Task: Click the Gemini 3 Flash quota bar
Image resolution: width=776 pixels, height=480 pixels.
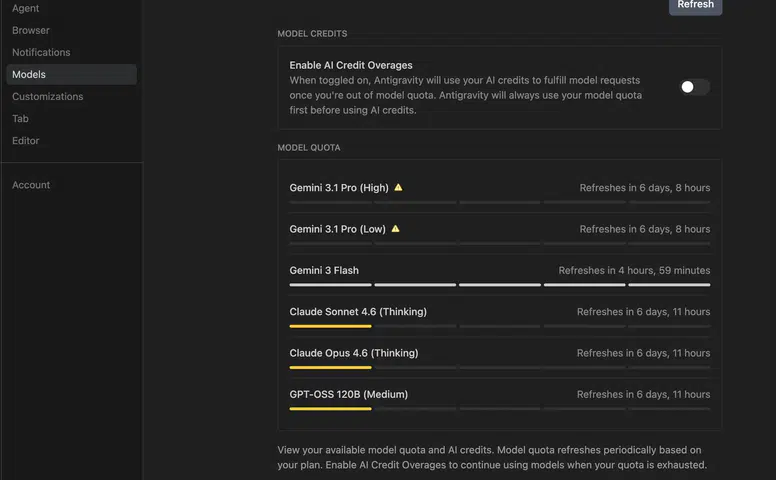Action: click(x=500, y=285)
